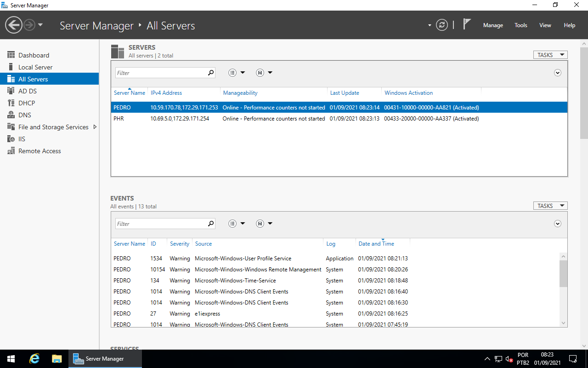The height and width of the screenshot is (368, 588).
Task: Open the Manage menu
Action: pyautogui.click(x=492, y=25)
